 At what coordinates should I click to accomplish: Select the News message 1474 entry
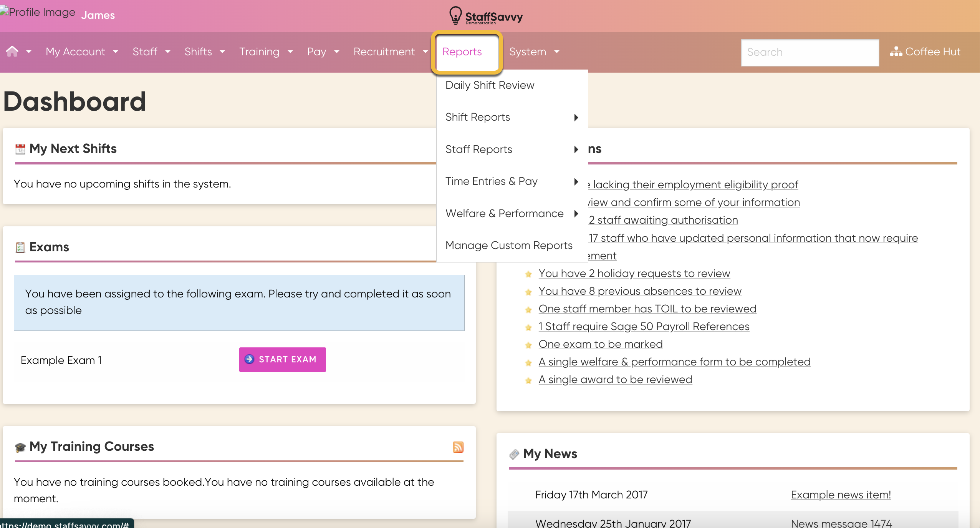point(841,523)
